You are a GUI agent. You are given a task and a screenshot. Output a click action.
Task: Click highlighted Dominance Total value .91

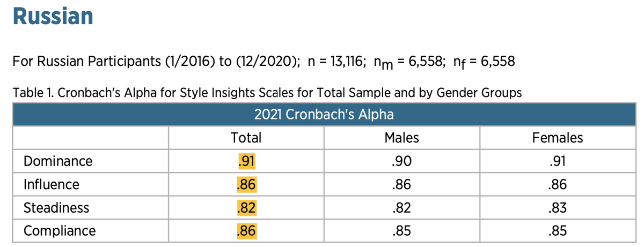[246, 161]
